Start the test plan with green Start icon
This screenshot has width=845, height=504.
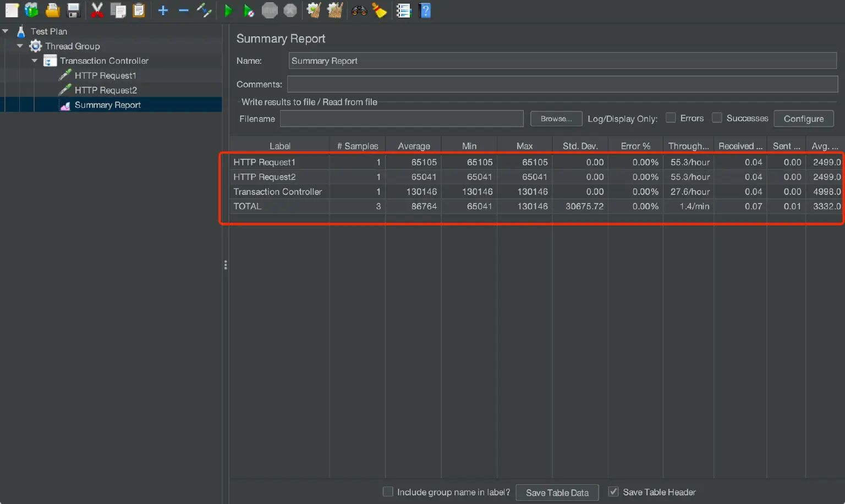click(228, 10)
